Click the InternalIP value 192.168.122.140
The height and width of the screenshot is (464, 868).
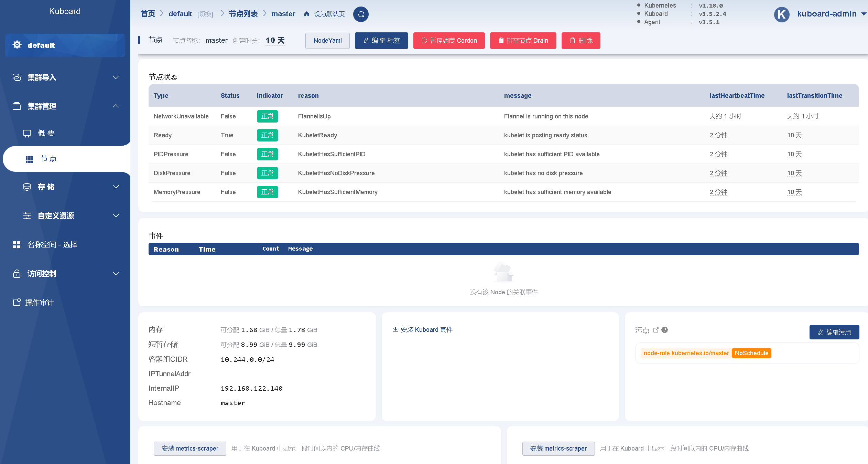tap(252, 388)
